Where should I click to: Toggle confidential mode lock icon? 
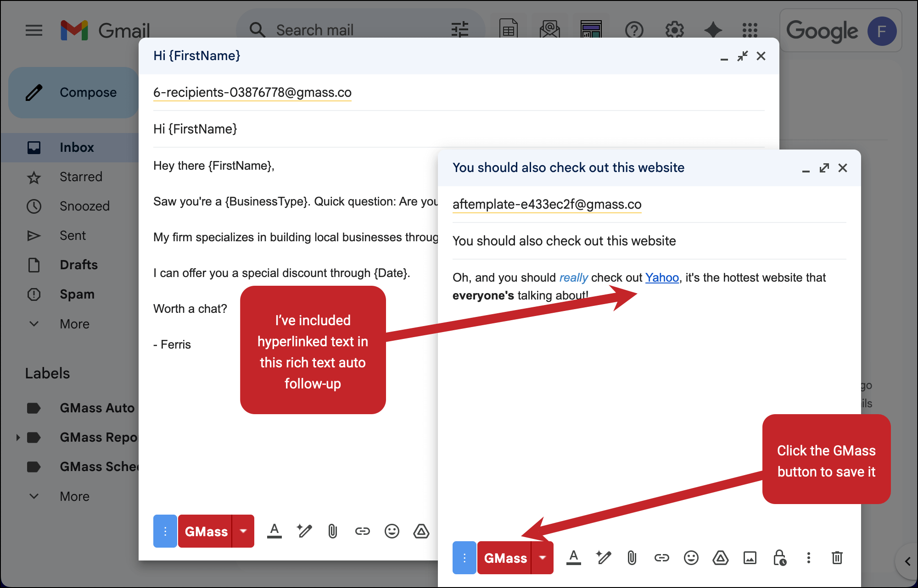pyautogui.click(x=779, y=558)
